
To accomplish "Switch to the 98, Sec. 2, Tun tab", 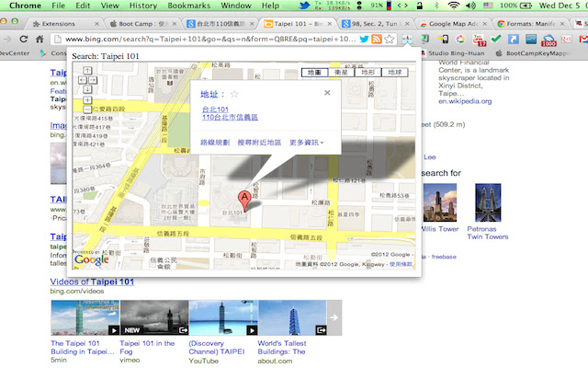I will (x=374, y=24).
